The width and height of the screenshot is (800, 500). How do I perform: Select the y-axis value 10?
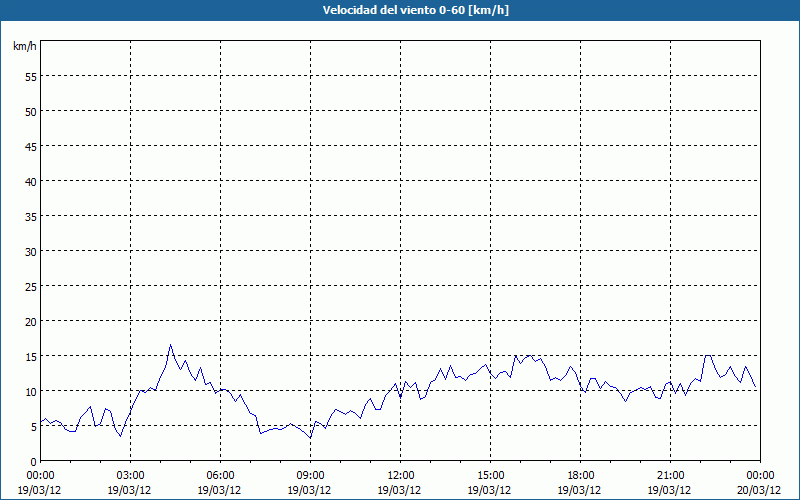coord(31,391)
